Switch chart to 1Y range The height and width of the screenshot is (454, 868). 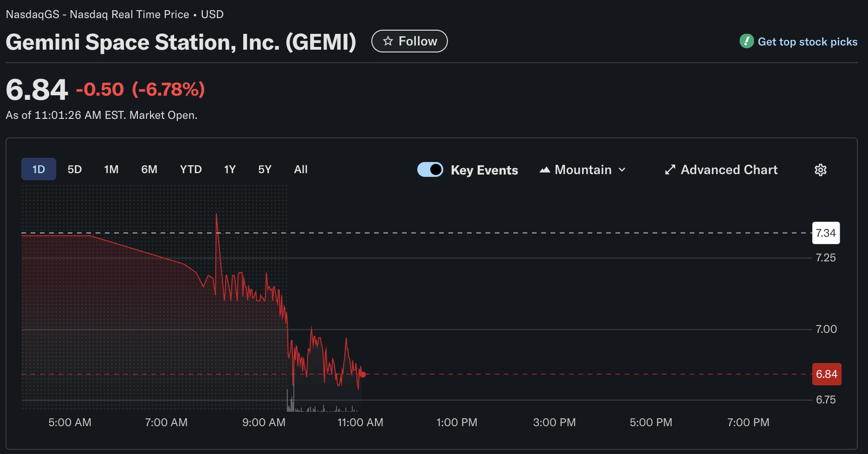pos(230,169)
